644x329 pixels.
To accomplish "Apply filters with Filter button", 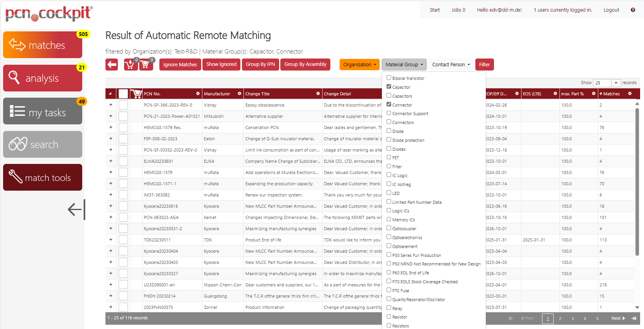I will [x=484, y=64].
